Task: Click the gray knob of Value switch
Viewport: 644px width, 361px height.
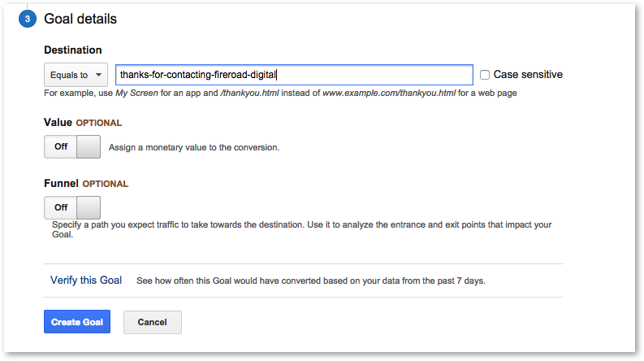Action: click(89, 147)
